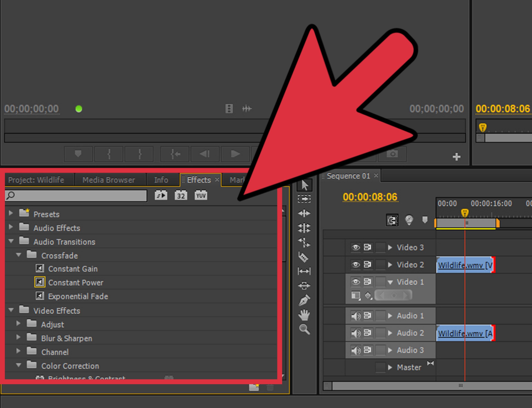Mute Audio 1 track speaker toggle
Screen dimensions: 532x408
356,316
